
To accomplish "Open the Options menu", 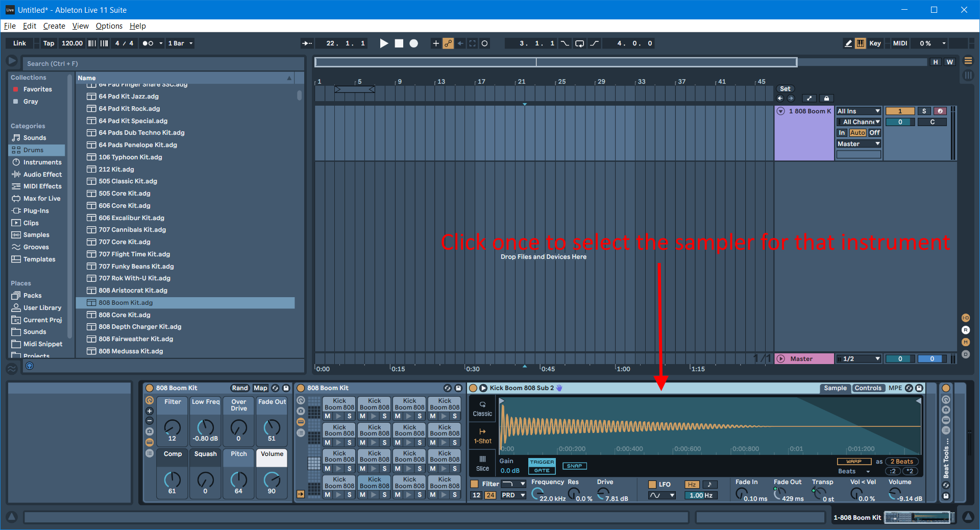I will (109, 26).
